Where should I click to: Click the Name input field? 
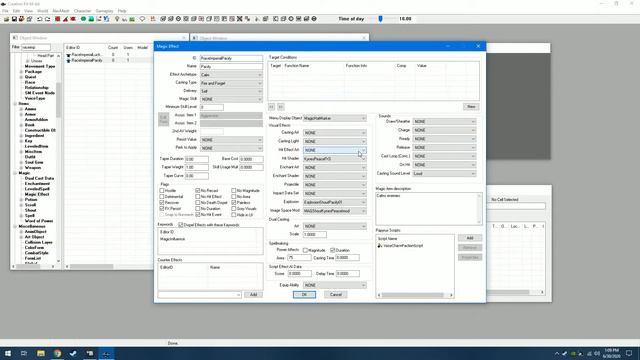[231, 67]
